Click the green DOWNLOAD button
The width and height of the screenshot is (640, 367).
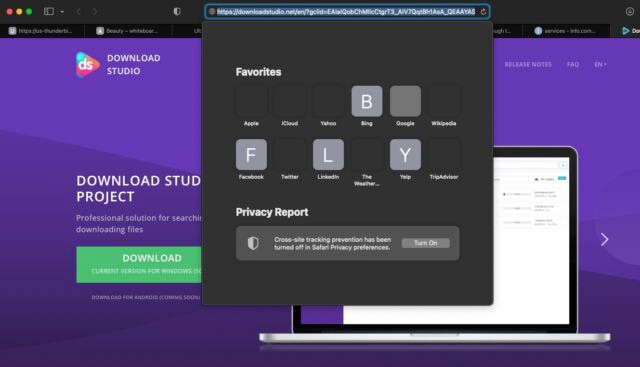[139, 265]
